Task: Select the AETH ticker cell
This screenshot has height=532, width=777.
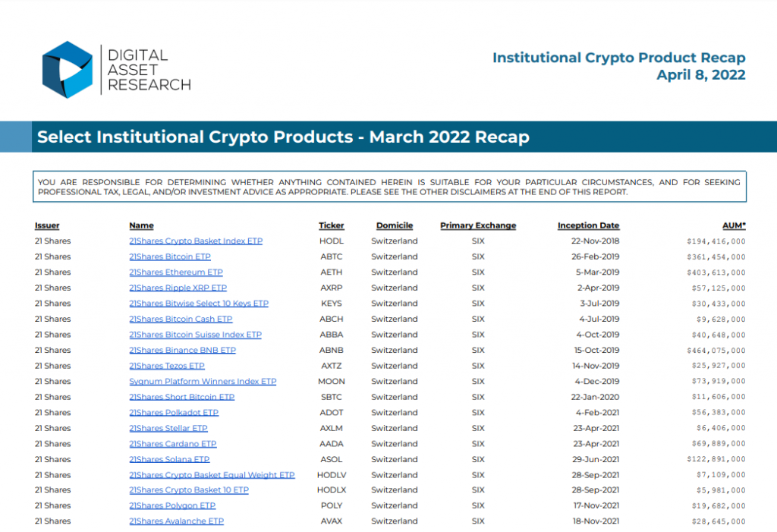Action: point(332,272)
